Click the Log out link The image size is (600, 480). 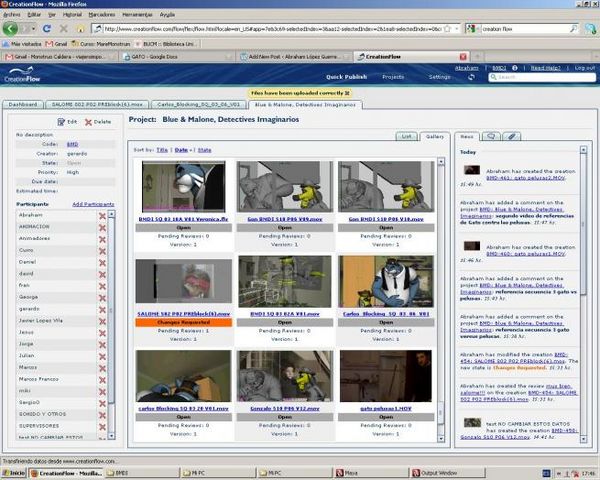[585, 68]
